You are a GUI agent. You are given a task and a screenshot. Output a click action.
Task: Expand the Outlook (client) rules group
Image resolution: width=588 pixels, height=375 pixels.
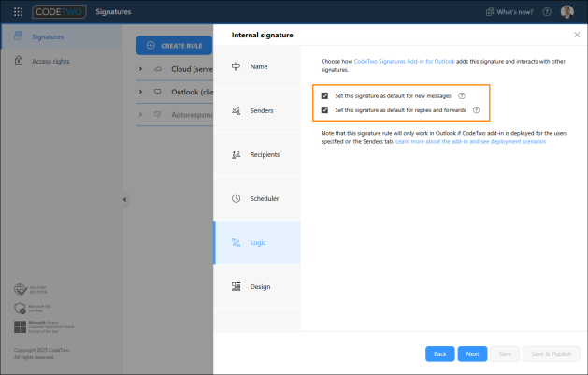coord(140,92)
